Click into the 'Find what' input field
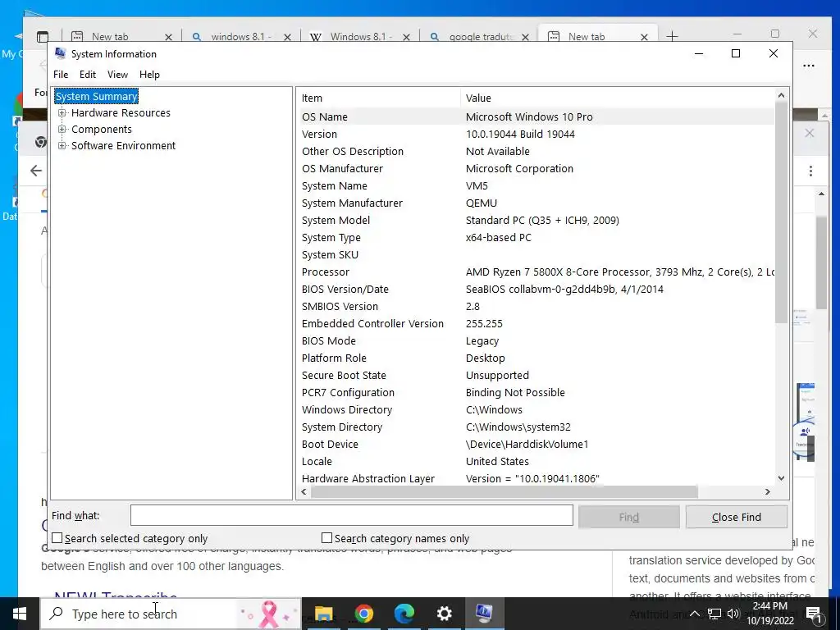This screenshot has width=840, height=630. tap(351, 515)
